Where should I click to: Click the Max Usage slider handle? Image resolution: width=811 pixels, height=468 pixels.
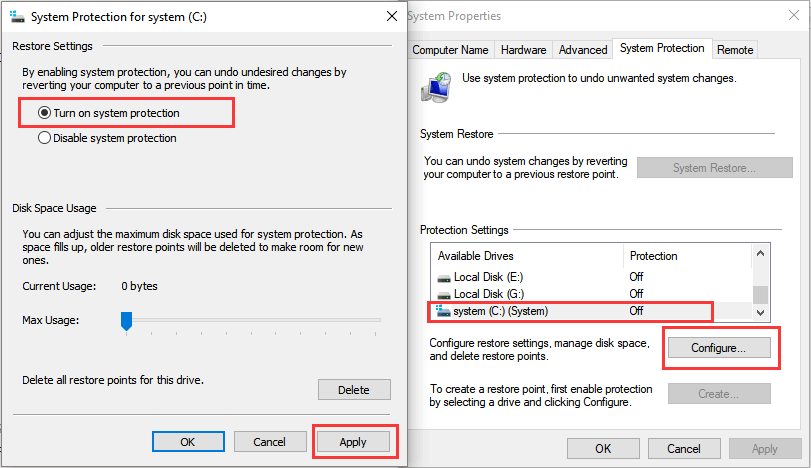[126, 320]
